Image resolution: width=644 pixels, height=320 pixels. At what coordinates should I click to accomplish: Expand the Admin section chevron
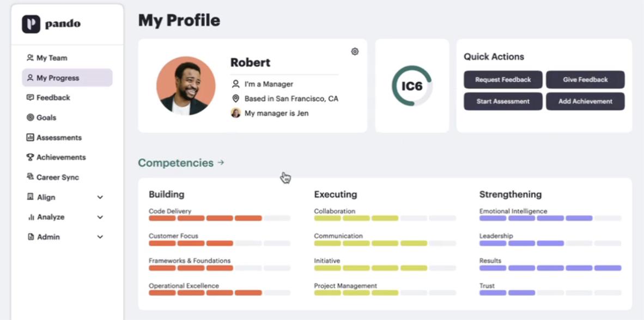[x=100, y=237]
